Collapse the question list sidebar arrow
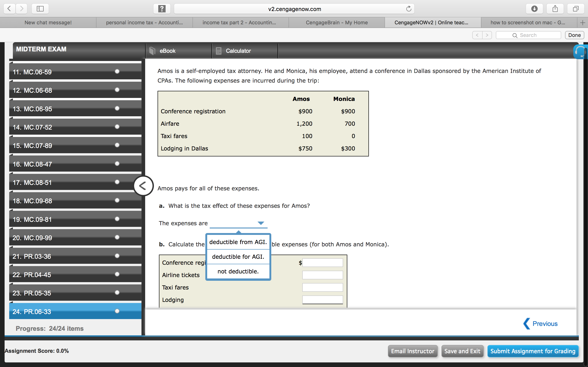The width and height of the screenshot is (588, 367). (143, 186)
